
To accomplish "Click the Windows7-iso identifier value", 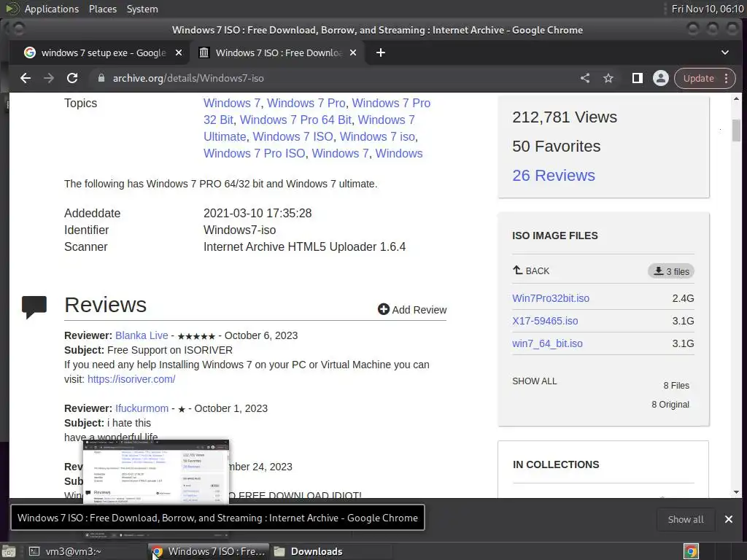I will click(239, 230).
